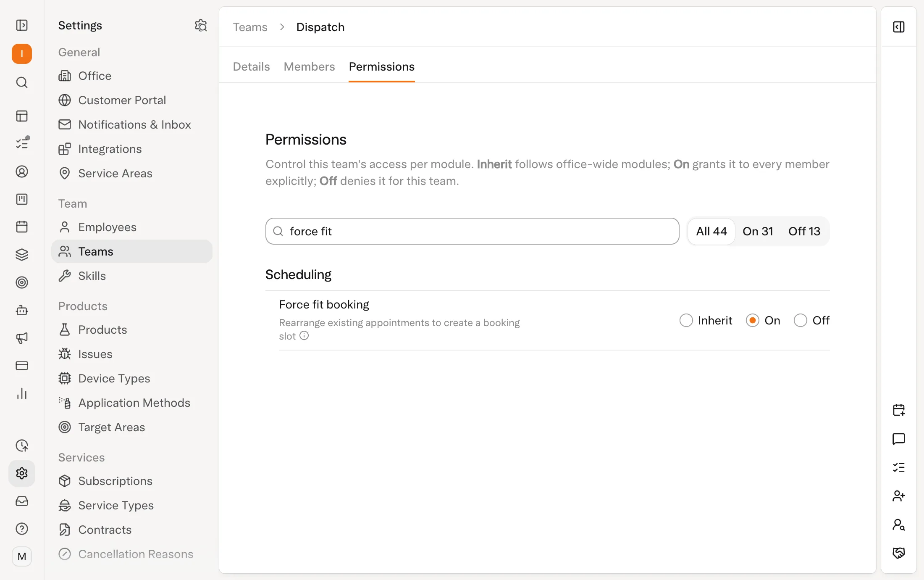The height and width of the screenshot is (580, 924).
Task: Open the search icon in the rail
Action: coord(22,82)
